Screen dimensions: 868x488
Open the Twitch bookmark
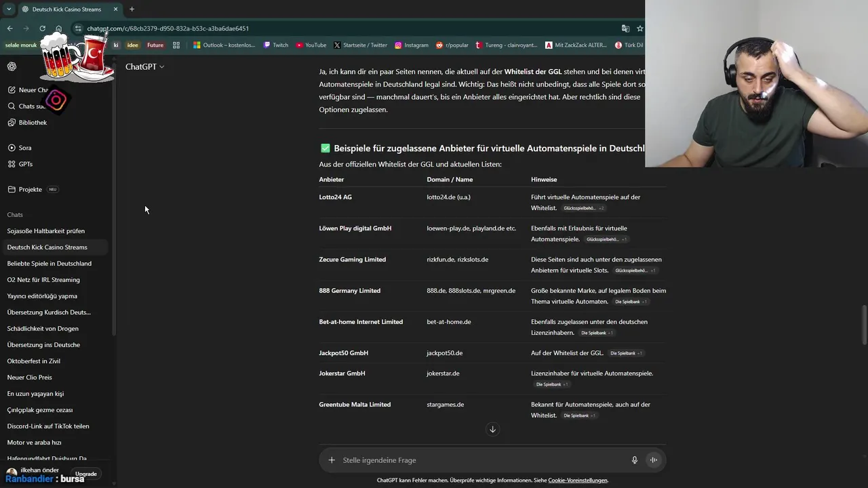[276, 45]
